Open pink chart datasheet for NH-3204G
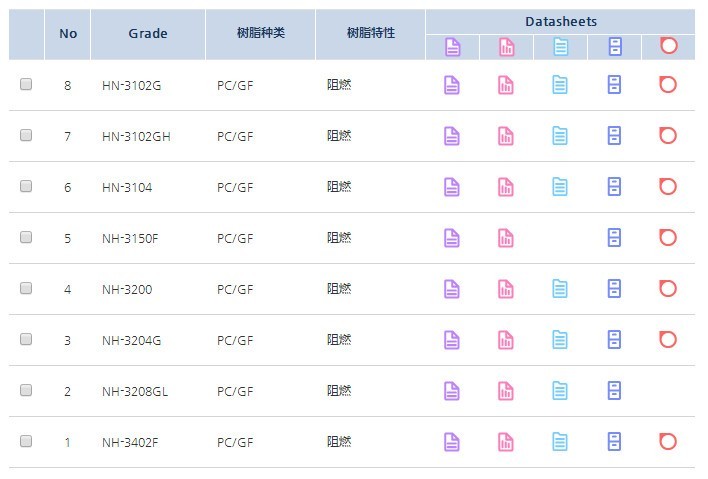 pyautogui.click(x=506, y=340)
